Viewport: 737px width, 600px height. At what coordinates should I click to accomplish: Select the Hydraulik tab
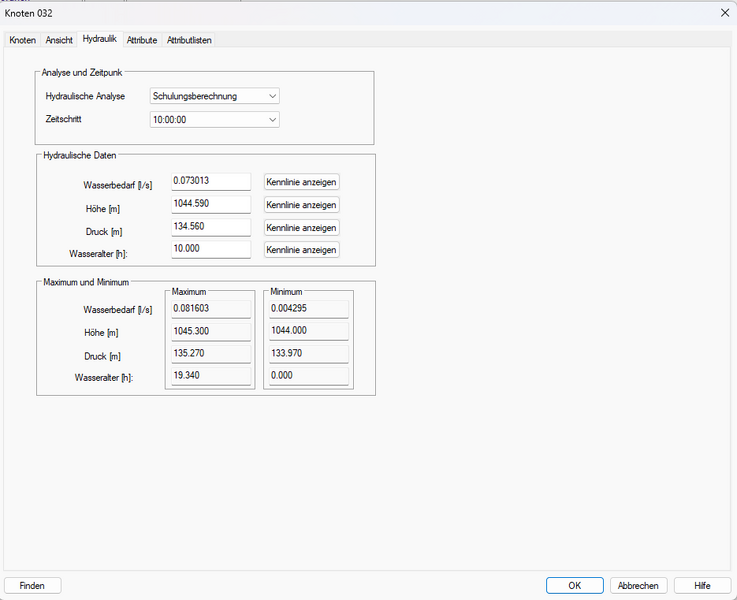point(100,39)
